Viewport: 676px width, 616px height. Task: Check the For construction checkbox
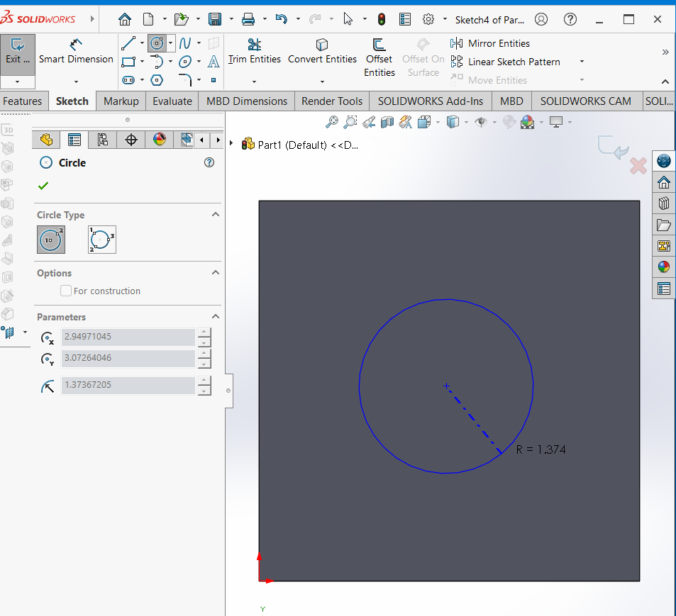click(x=66, y=291)
